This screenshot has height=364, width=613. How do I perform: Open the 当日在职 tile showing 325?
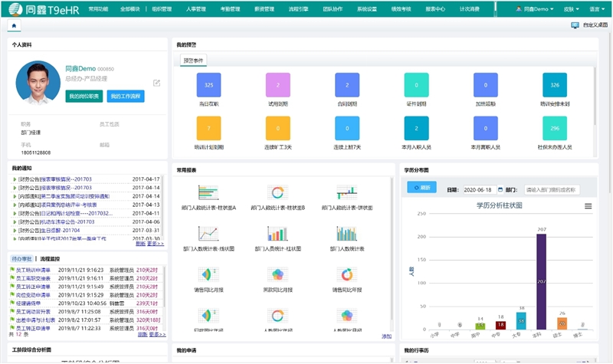pyautogui.click(x=208, y=84)
